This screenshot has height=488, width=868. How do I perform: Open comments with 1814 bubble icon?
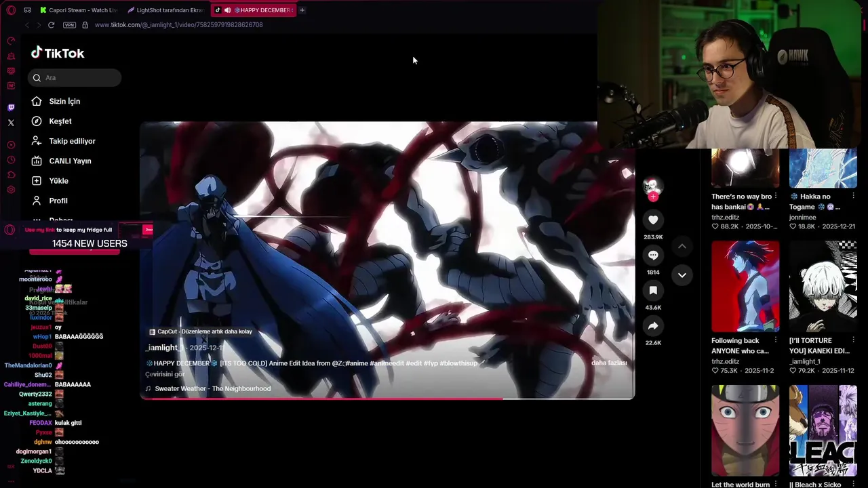point(653,255)
